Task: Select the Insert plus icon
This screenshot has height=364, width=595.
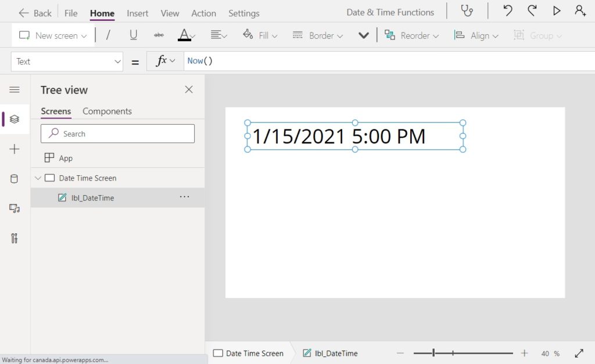Action: [x=15, y=149]
